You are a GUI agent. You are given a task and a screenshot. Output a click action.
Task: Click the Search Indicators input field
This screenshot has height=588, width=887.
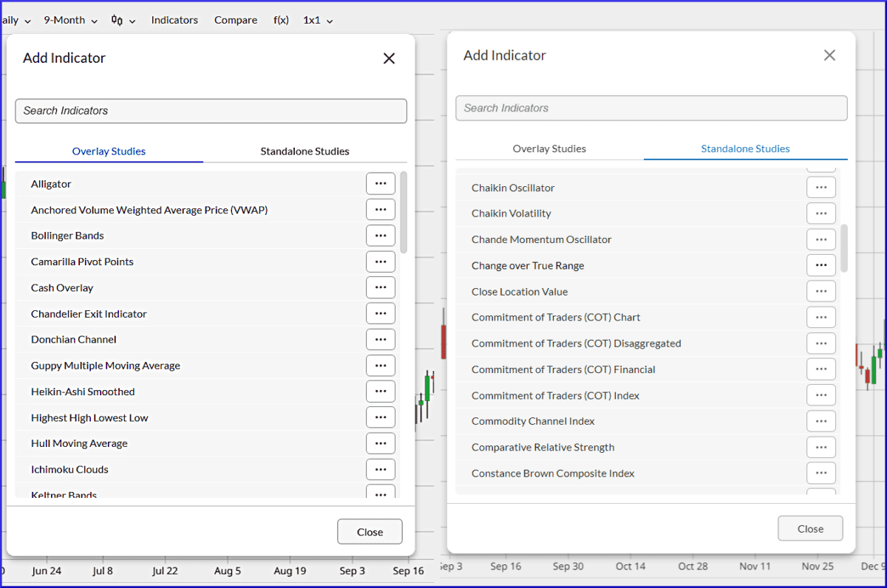[211, 111]
